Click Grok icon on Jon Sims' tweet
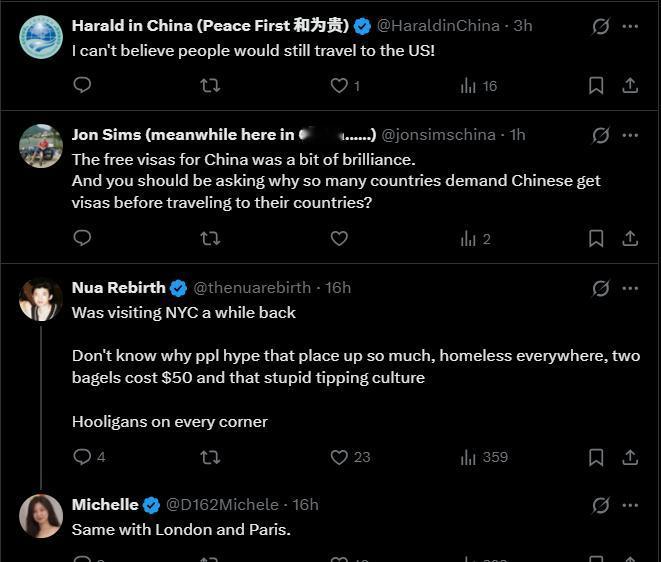Viewport: 661px width, 562px height. point(600,135)
